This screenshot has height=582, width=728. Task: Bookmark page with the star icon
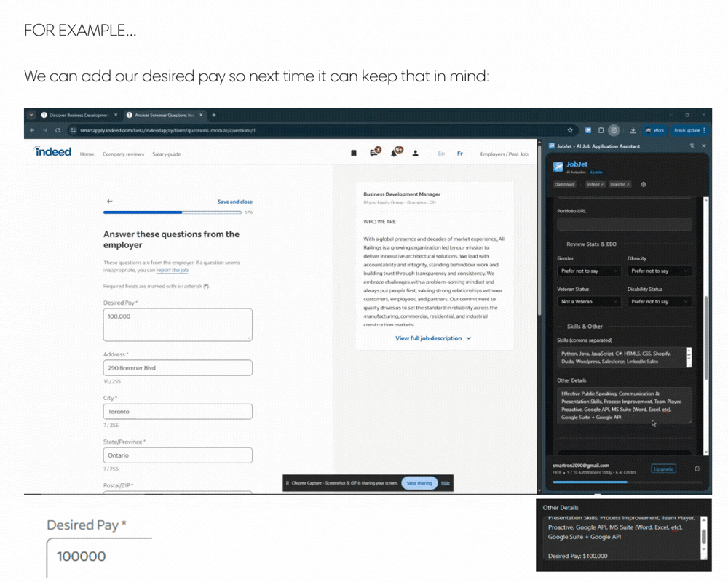[570, 131]
